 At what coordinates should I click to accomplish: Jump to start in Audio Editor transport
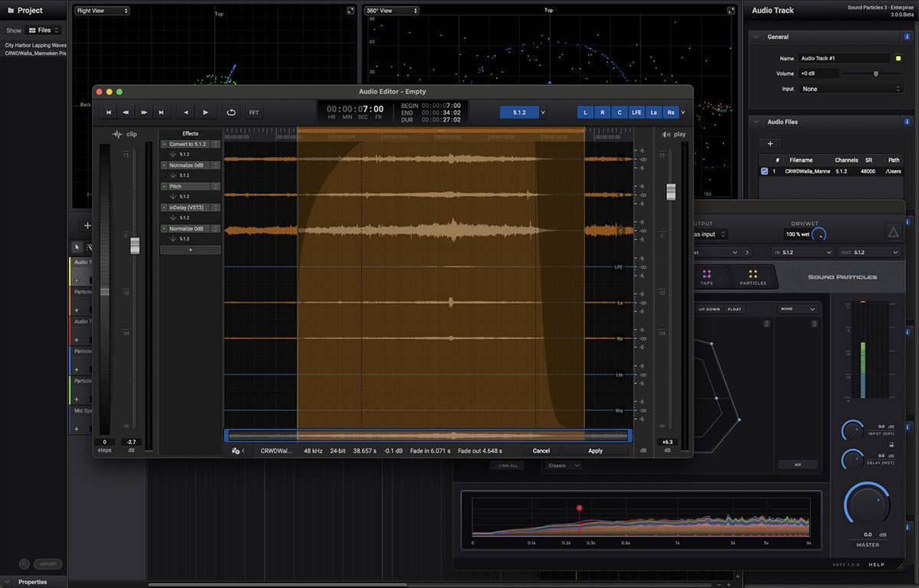pyautogui.click(x=109, y=113)
